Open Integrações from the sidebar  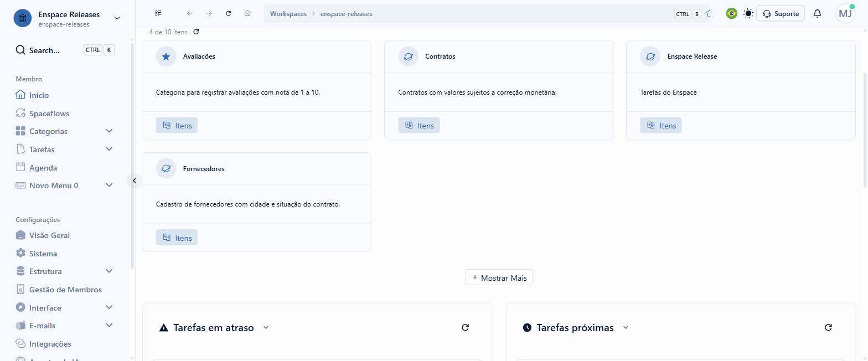point(50,344)
